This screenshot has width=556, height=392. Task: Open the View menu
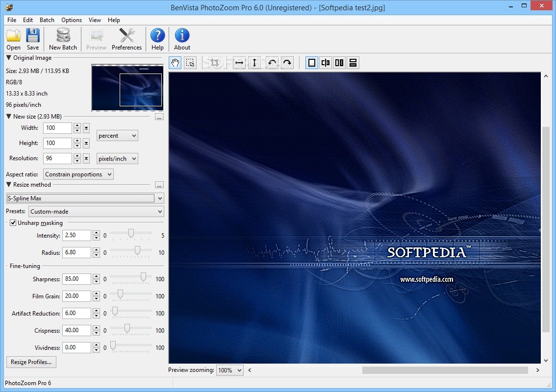coord(95,20)
